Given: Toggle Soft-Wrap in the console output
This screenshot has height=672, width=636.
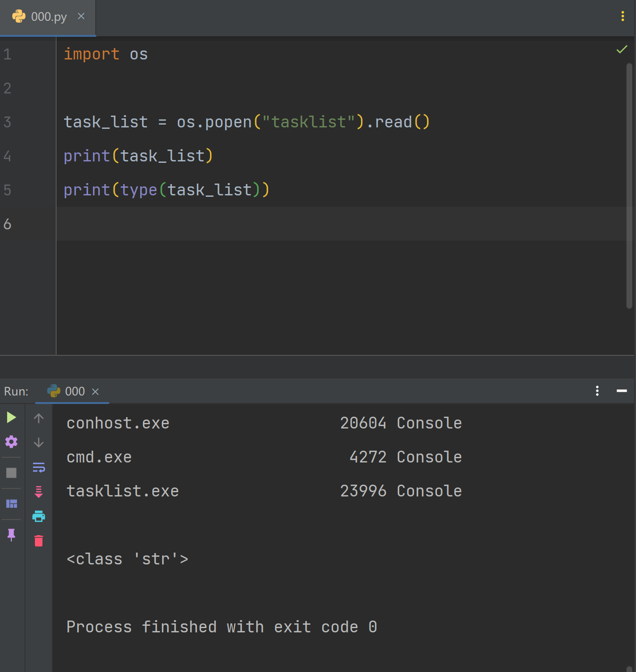Looking at the screenshot, I should 39,467.
